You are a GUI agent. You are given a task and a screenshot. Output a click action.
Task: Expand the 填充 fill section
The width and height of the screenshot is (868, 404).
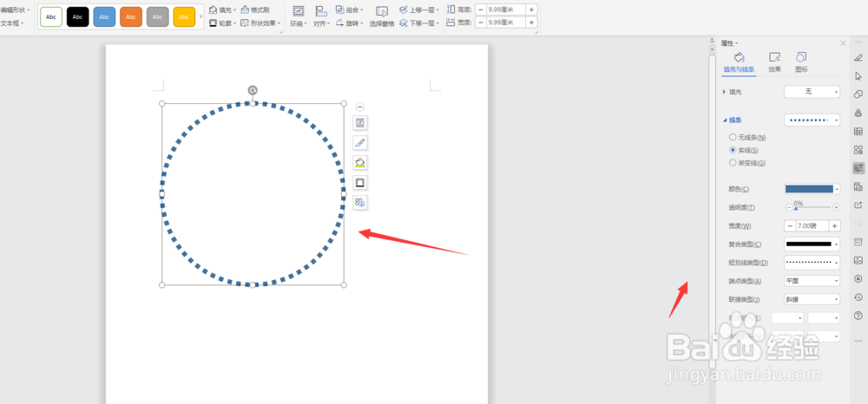[724, 92]
